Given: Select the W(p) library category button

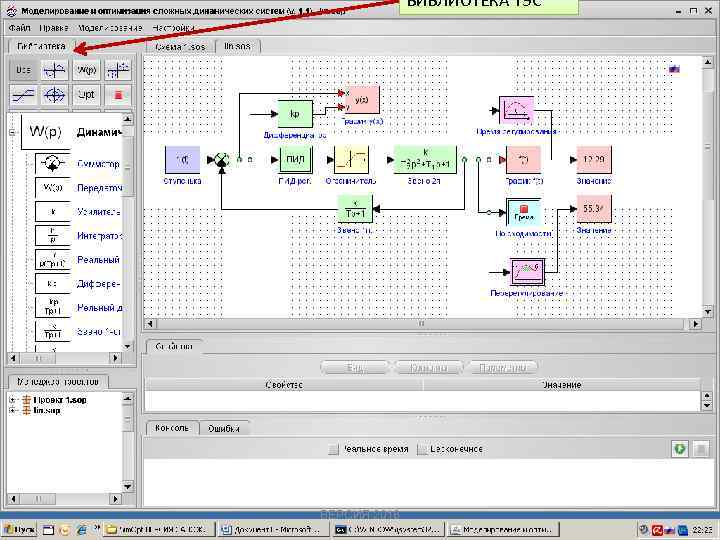Looking at the screenshot, I should (86, 70).
